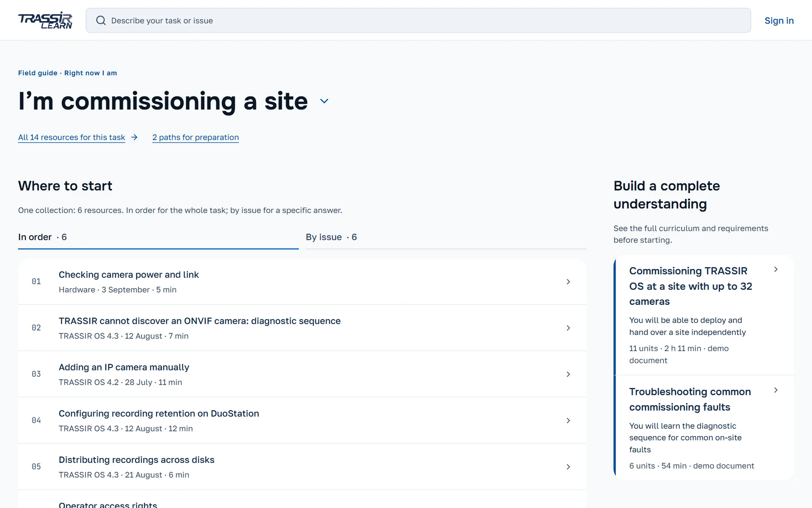Open Adding an IP camera manually

coord(124,367)
